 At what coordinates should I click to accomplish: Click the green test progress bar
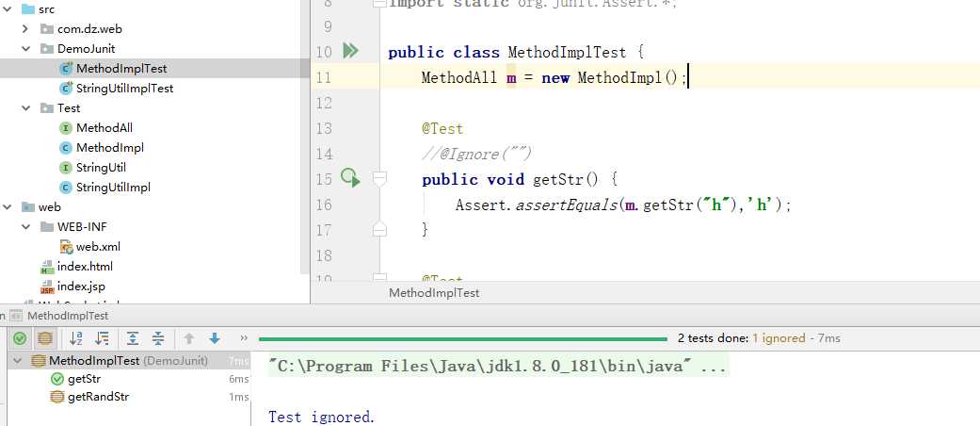coord(463,339)
